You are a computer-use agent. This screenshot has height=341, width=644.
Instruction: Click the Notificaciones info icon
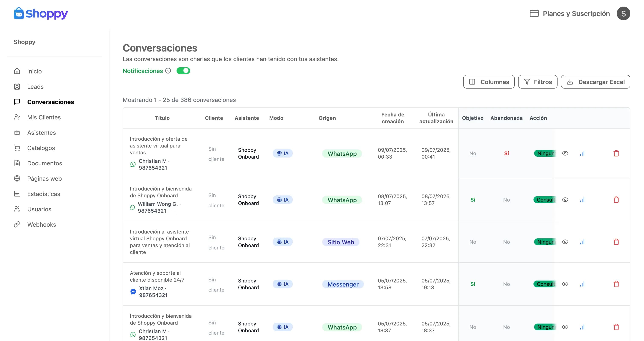click(x=168, y=71)
